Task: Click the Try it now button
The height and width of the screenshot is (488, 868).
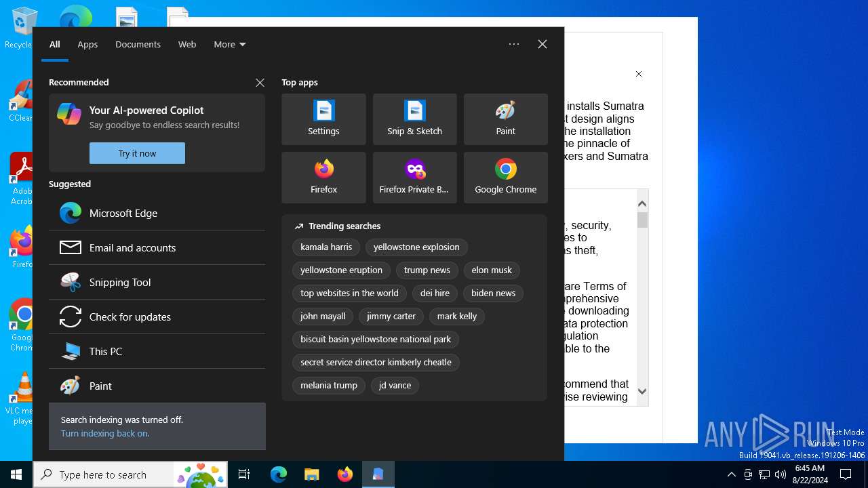Action: (137, 153)
